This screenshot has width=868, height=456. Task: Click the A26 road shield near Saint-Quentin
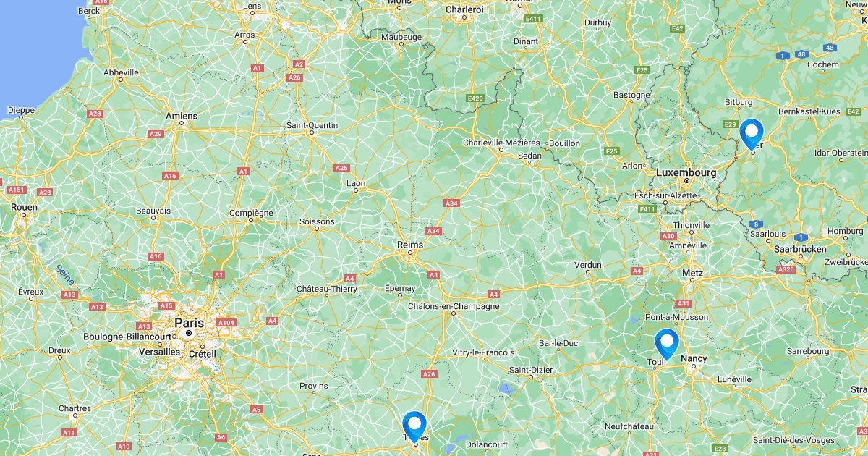(x=341, y=168)
